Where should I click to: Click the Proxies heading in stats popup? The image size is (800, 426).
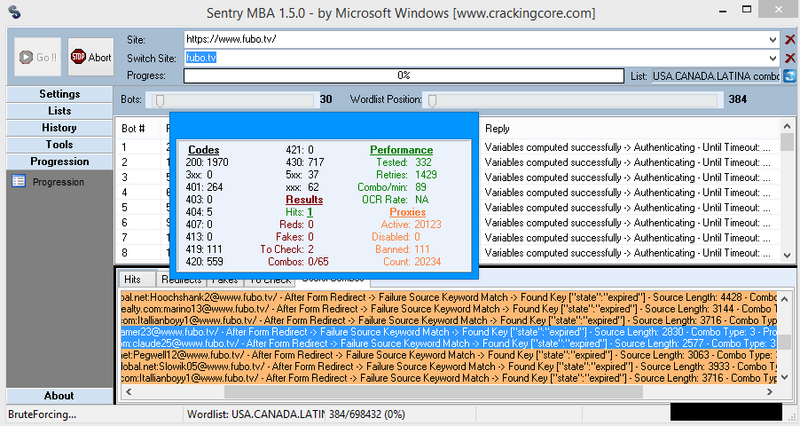point(408,212)
